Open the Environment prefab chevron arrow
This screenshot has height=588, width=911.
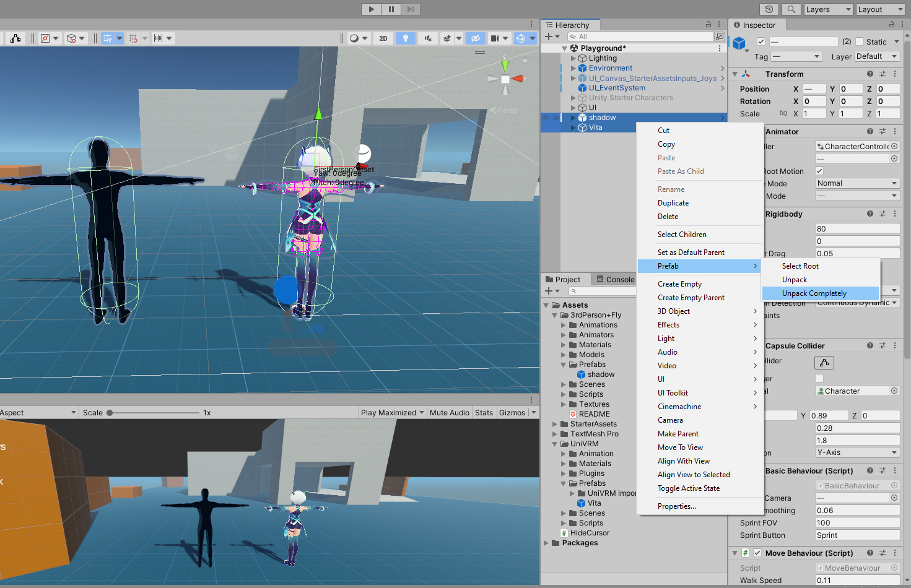(x=722, y=68)
